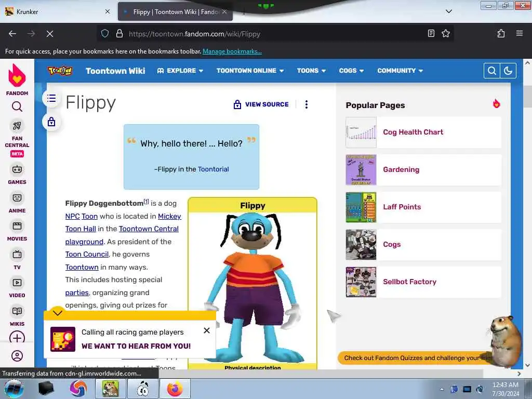Click the start a wiki plus icon
Screen dimensions: 532x399
pos(17,338)
